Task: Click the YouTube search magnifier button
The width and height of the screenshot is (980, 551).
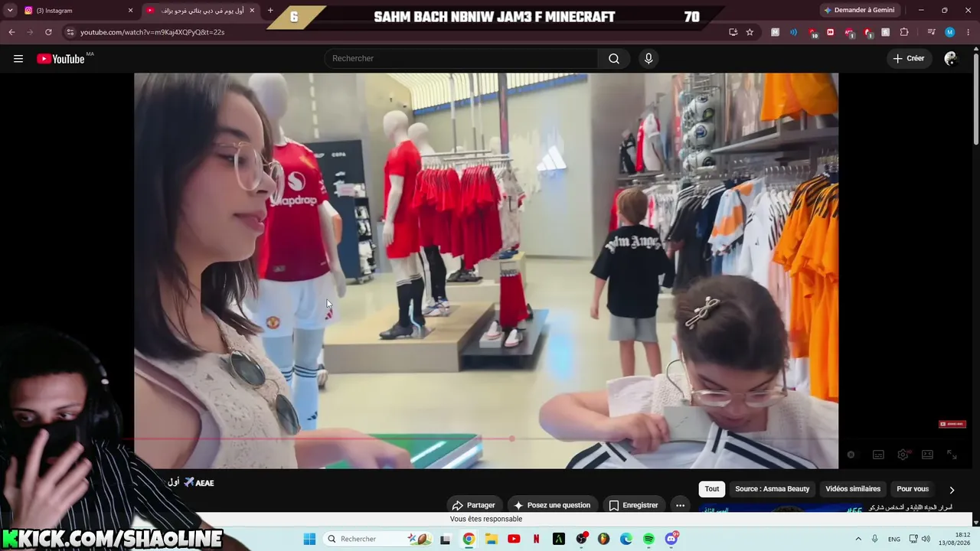Action: click(614, 59)
